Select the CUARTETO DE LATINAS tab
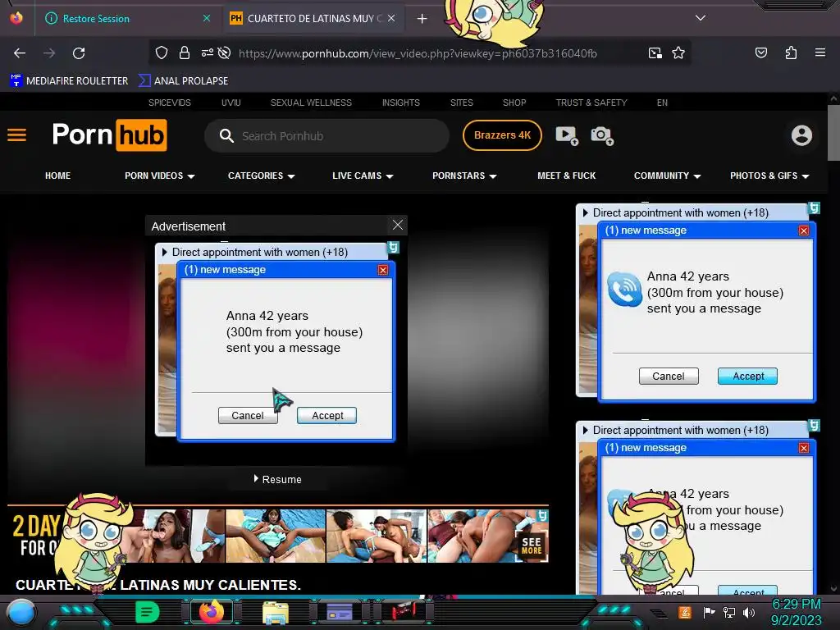 (313, 19)
